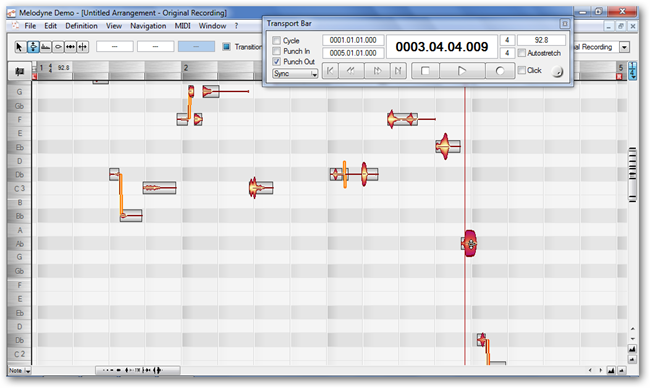650x388 pixels.
Task: Jump to end in Transport Bar
Action: (398, 71)
